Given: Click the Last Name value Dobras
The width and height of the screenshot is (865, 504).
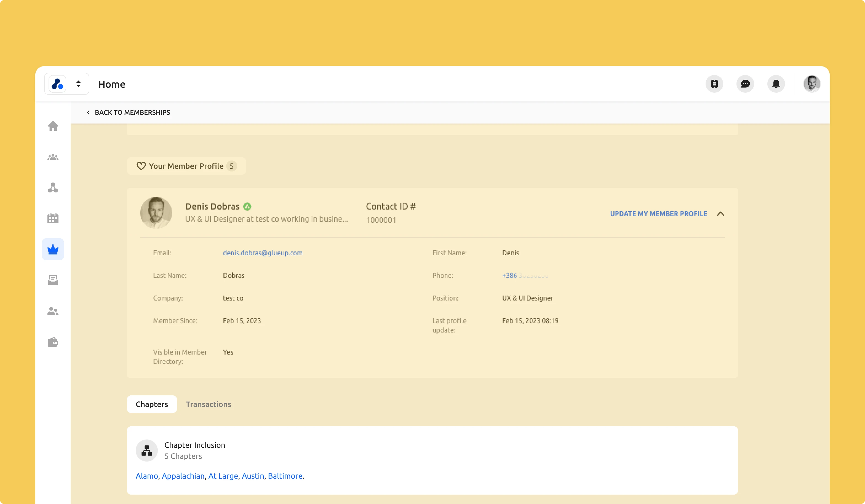Looking at the screenshot, I should point(234,275).
